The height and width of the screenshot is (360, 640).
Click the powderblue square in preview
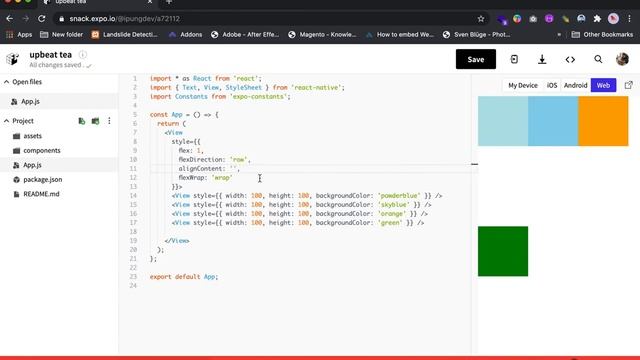point(503,121)
